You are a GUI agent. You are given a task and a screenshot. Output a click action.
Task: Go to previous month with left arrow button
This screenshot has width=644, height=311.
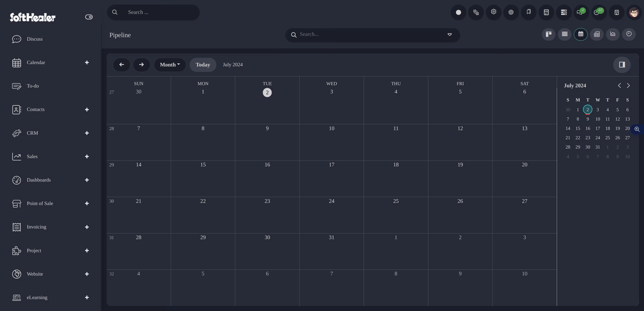point(122,65)
